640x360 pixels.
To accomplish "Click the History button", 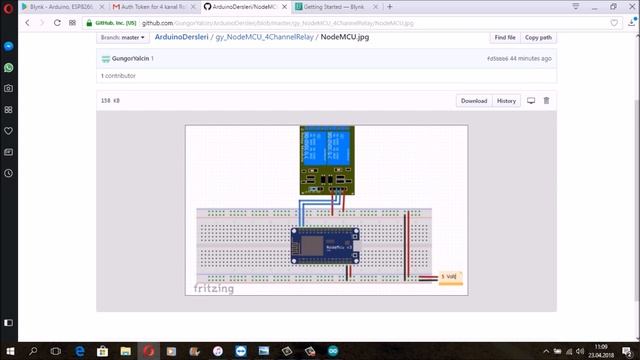I will pos(506,101).
